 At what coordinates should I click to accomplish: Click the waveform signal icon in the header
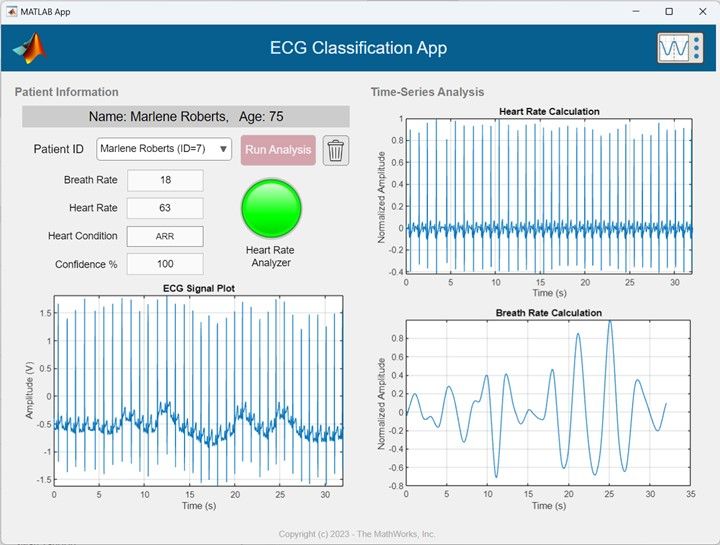680,48
